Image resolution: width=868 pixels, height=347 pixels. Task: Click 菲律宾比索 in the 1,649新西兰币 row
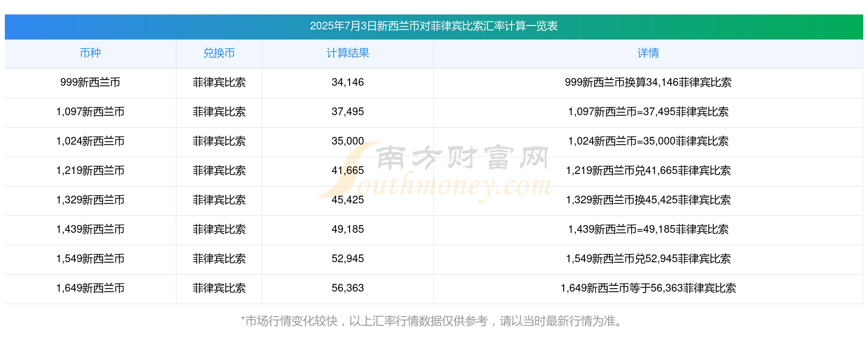coord(219,288)
